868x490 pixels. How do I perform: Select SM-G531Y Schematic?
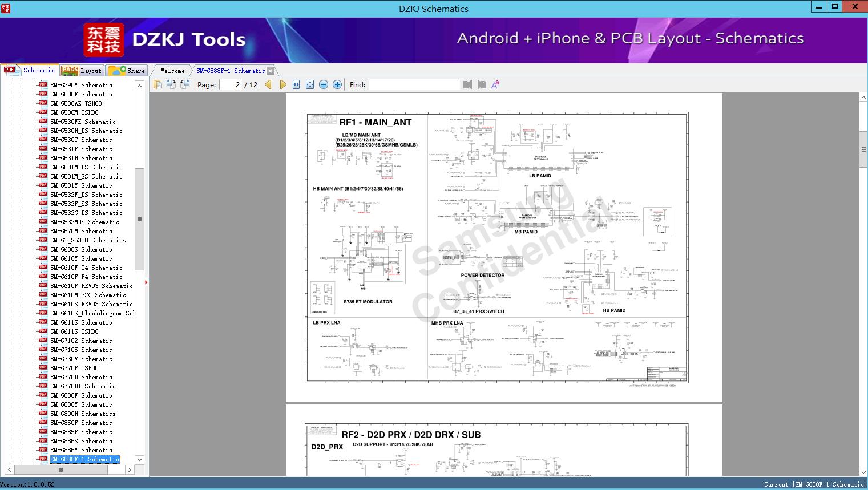(x=81, y=185)
